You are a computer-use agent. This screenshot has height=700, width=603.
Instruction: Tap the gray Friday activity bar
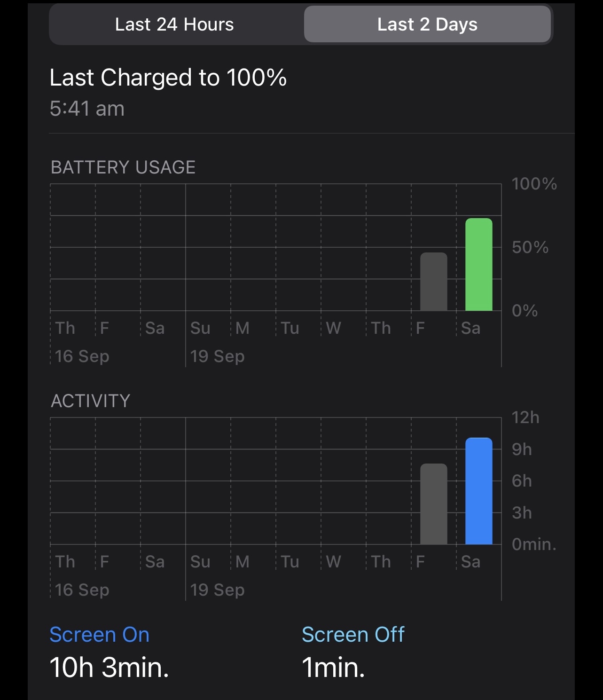click(433, 504)
